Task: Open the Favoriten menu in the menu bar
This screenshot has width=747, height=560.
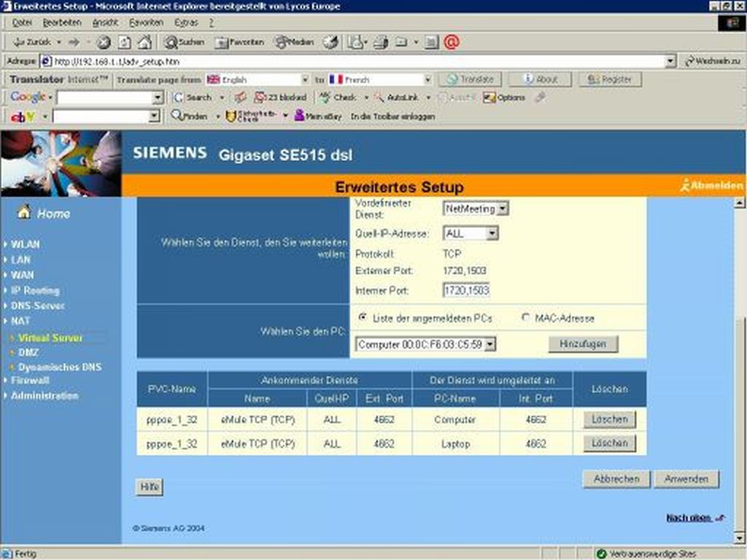Action: click(146, 23)
